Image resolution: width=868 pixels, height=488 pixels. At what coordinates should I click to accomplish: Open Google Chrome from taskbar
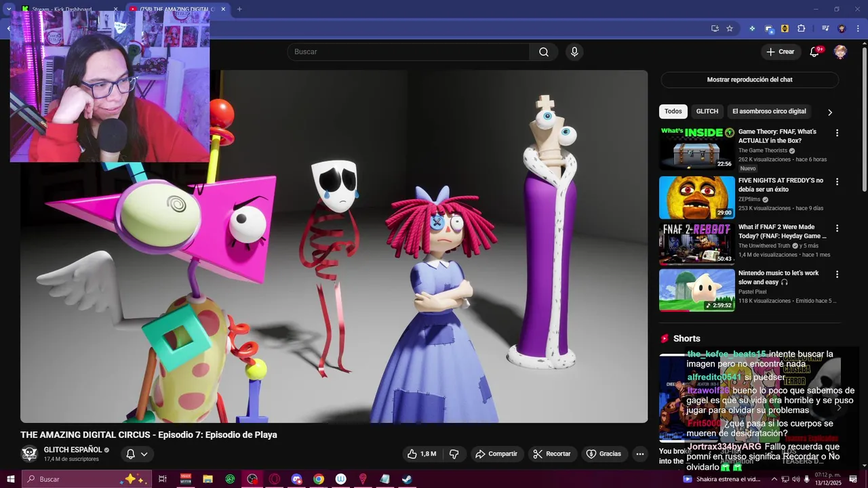coord(319,479)
